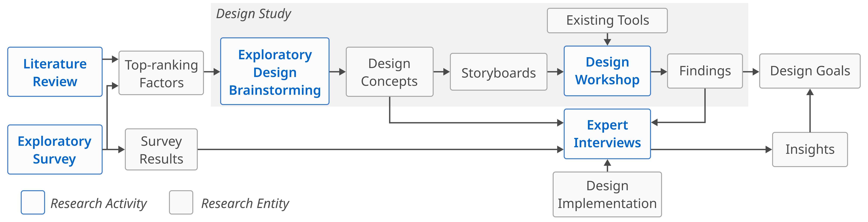Click the Top-ranking Factors box
868x222 pixels.
click(161, 73)
